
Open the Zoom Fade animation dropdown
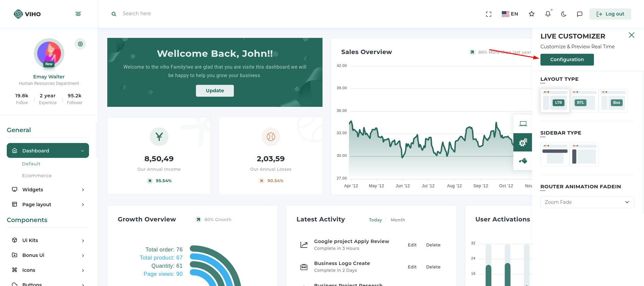point(587,202)
